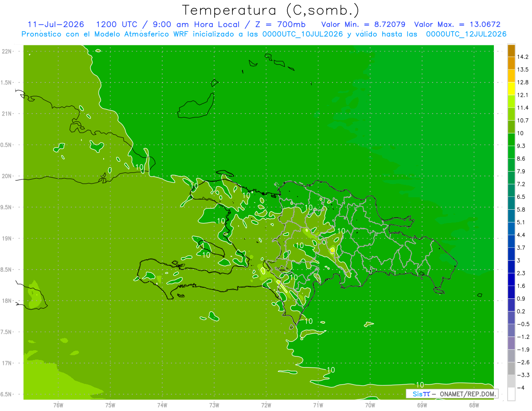Click the -0.5 colorbar label

click(x=522, y=324)
